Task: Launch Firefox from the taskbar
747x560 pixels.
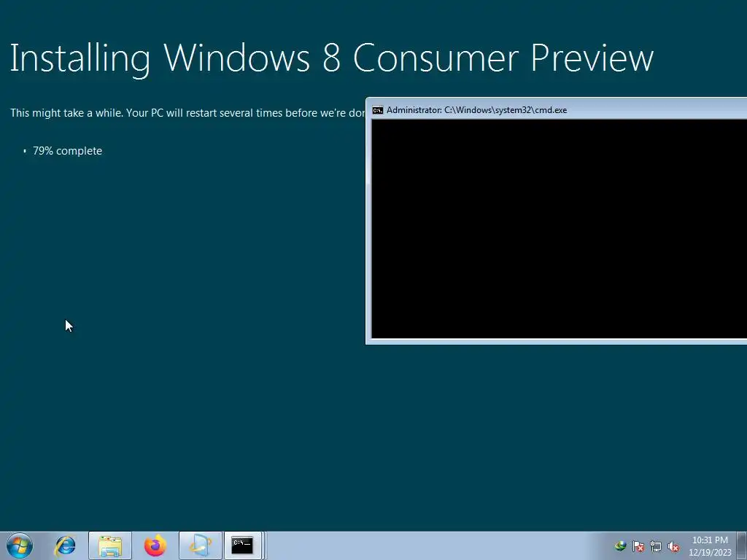Action: 155,545
